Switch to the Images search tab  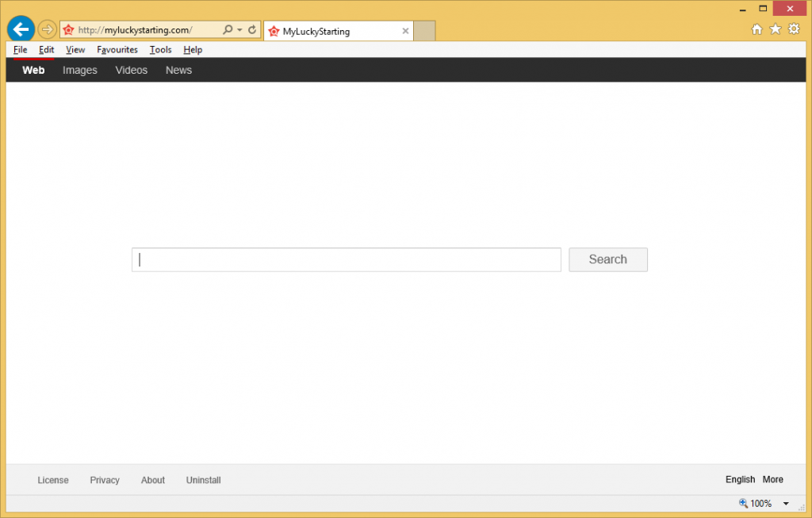80,71
